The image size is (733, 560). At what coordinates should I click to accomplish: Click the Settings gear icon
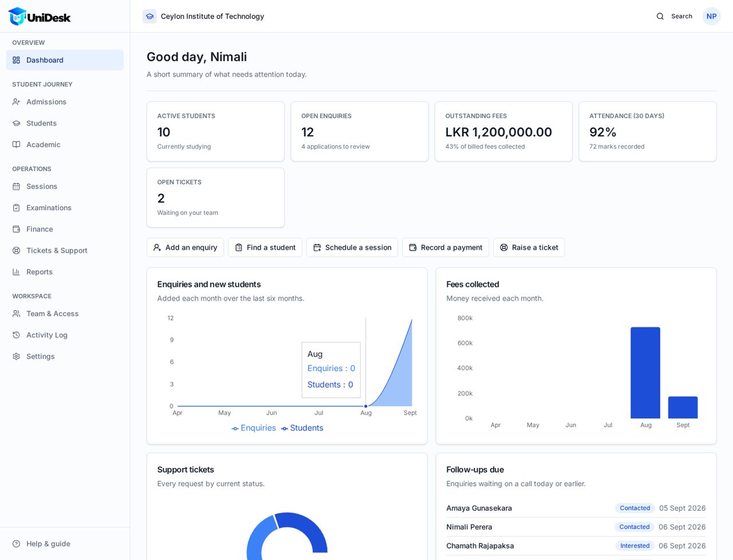point(17,356)
